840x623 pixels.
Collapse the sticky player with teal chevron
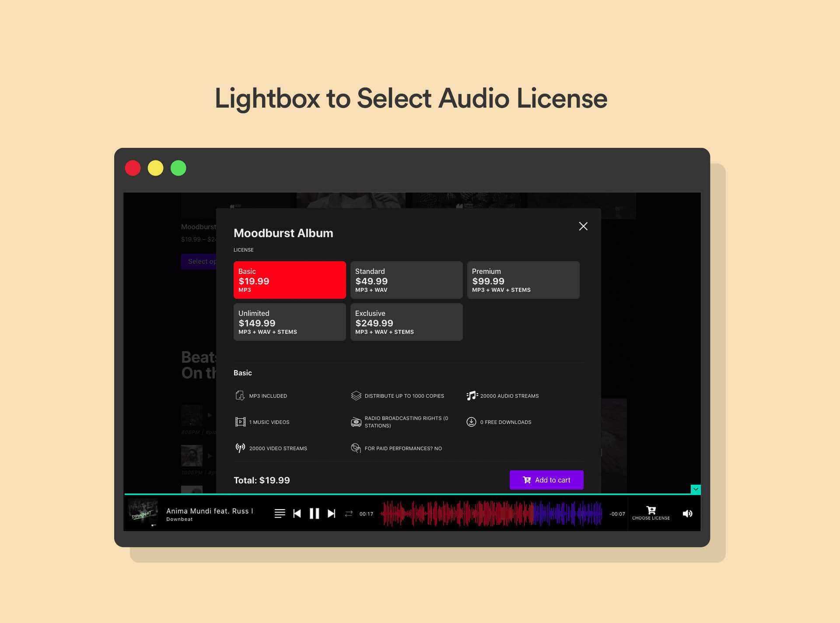[x=696, y=489]
